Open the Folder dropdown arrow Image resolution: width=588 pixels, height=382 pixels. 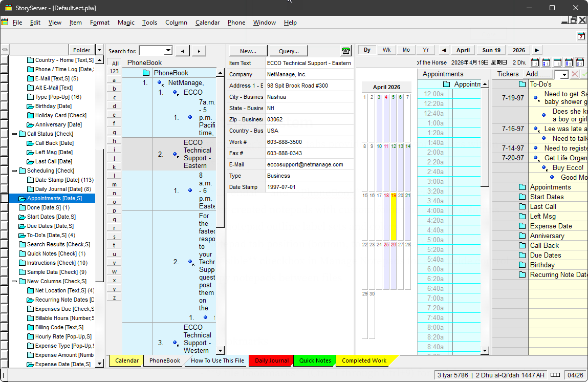(99, 50)
